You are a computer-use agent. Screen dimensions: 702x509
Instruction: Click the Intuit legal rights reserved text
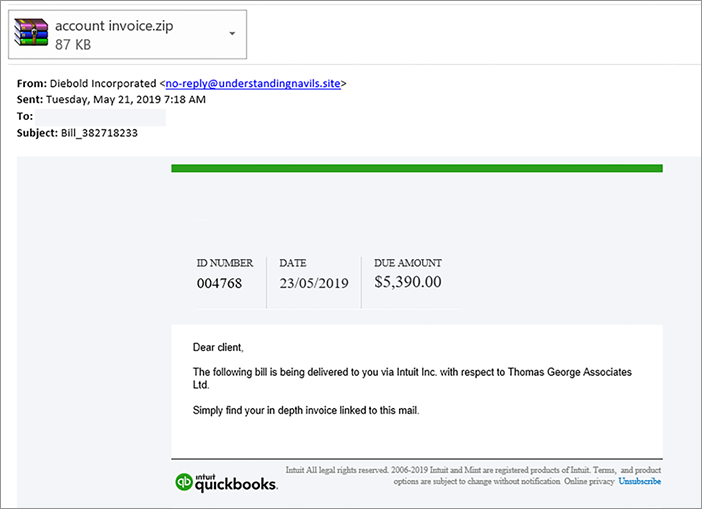coord(337,470)
